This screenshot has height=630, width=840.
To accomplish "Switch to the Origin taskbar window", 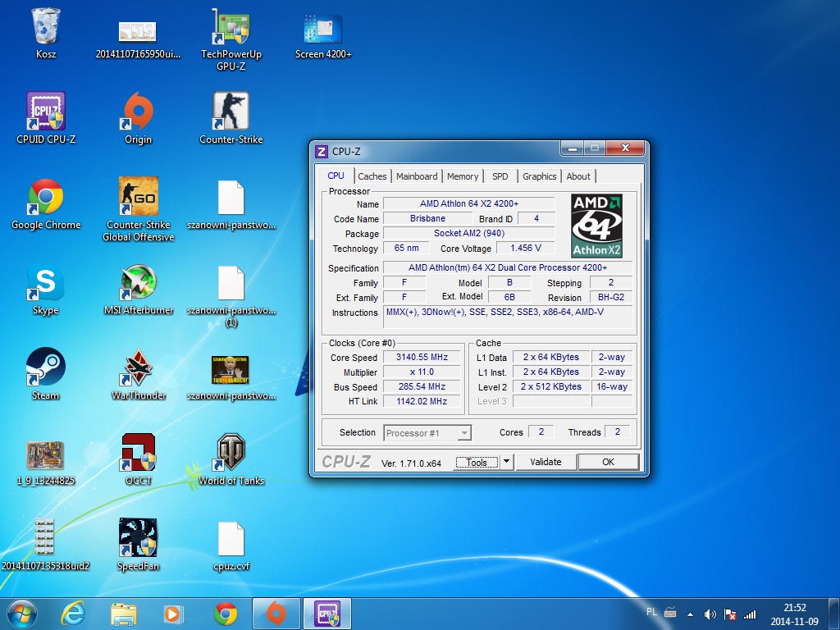I will click(276, 614).
